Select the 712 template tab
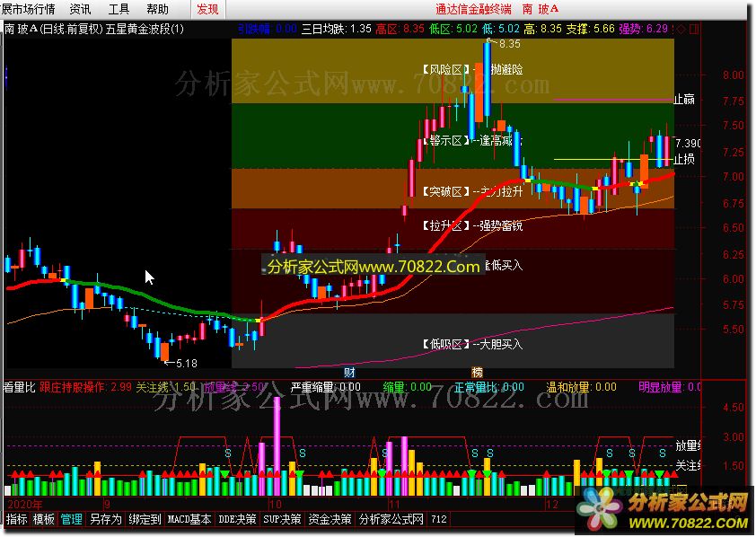Image resolution: width=756 pixels, height=537 pixels. (439, 519)
